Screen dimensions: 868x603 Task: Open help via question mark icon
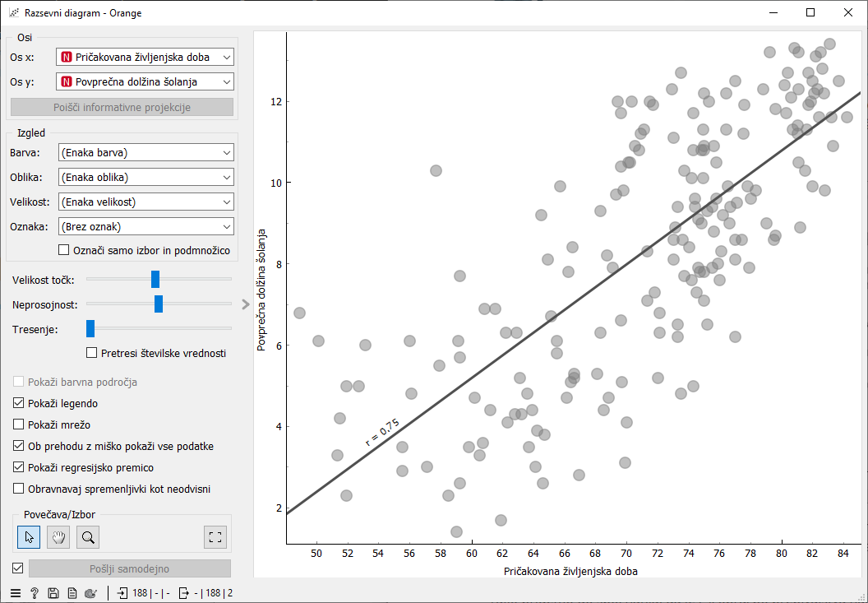pos(35,592)
